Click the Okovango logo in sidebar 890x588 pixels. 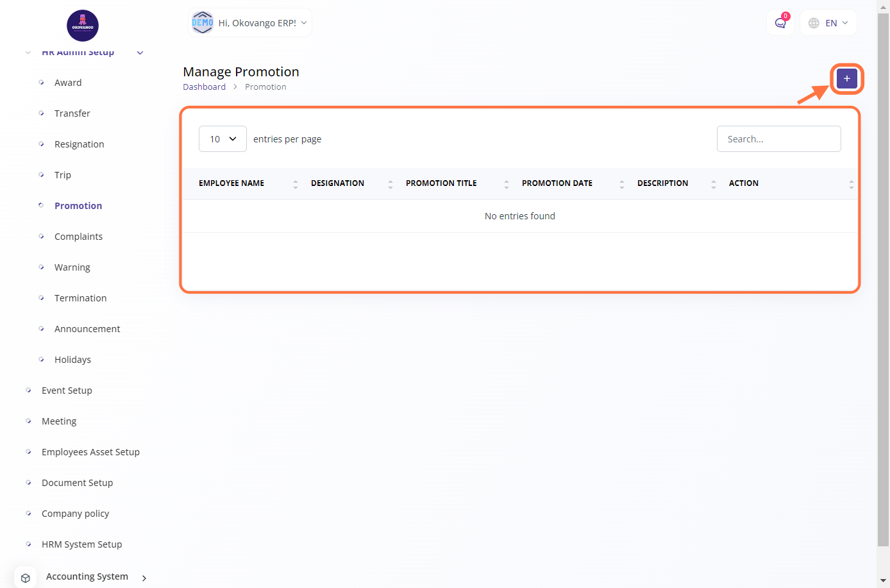[x=83, y=26]
